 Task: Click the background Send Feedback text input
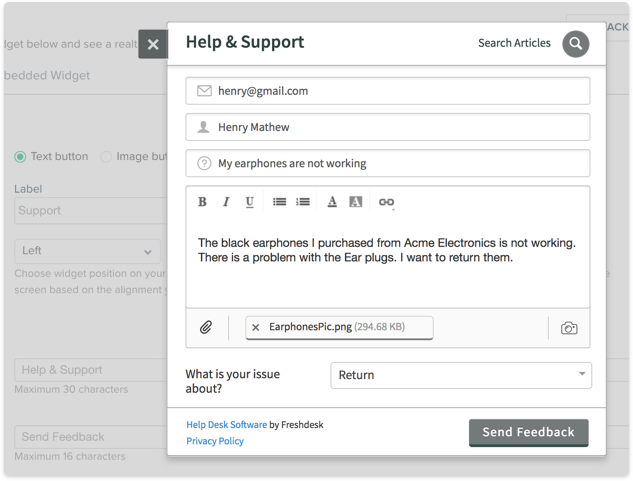point(91,437)
